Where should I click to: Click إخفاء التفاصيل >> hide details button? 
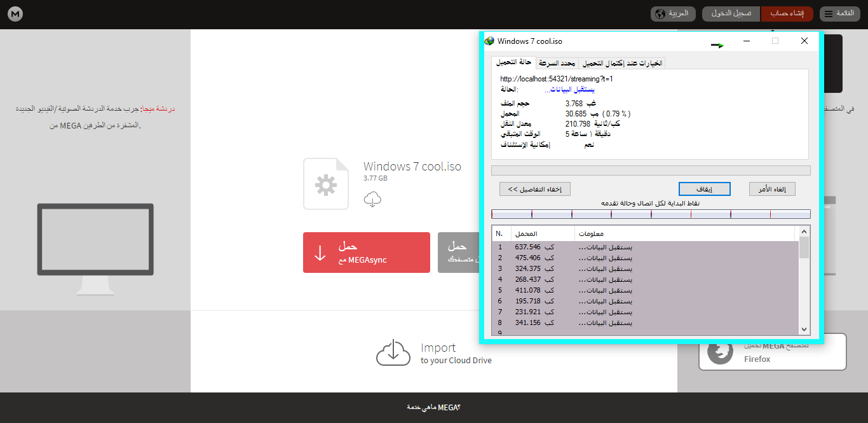coord(535,189)
